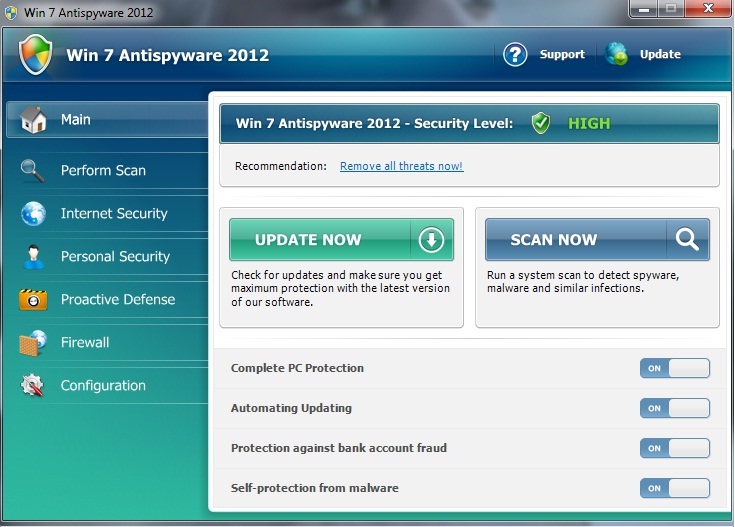Click the download arrow on Update Now

pyautogui.click(x=431, y=240)
